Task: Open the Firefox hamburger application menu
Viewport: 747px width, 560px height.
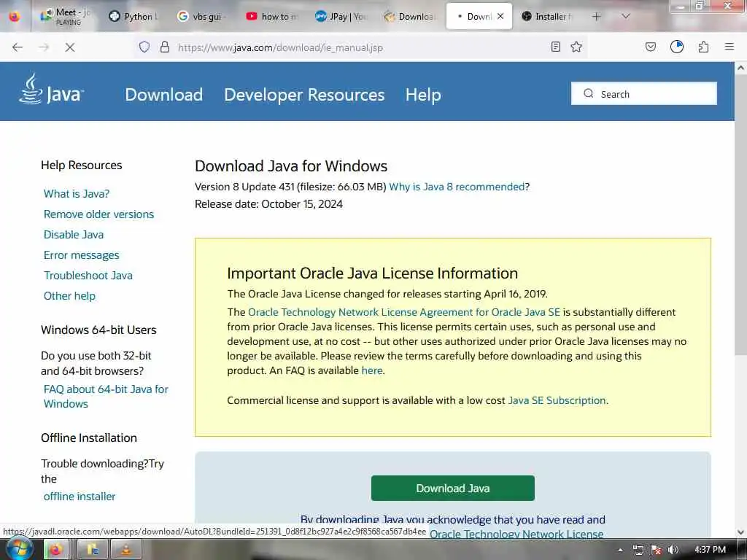Action: [729, 47]
